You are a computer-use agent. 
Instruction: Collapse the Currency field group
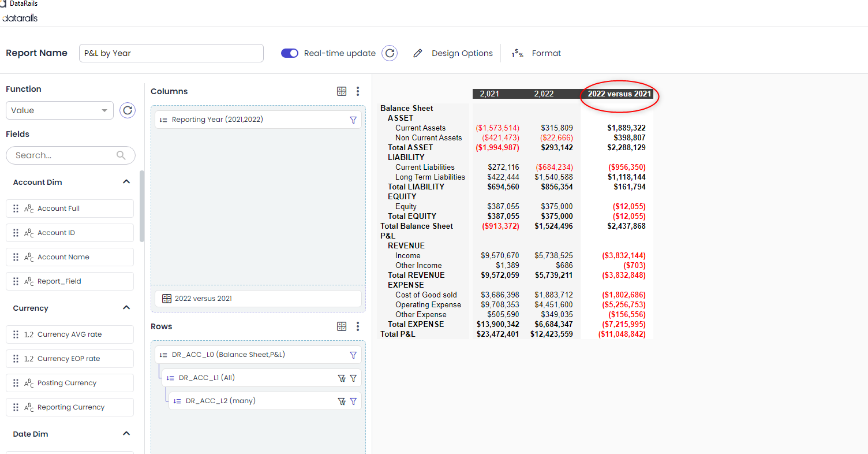(126, 308)
